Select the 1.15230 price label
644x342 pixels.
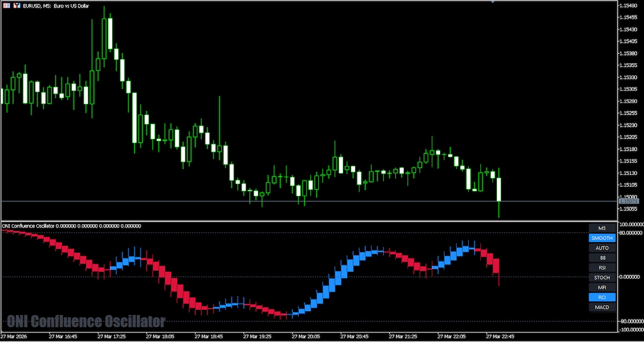(x=629, y=125)
